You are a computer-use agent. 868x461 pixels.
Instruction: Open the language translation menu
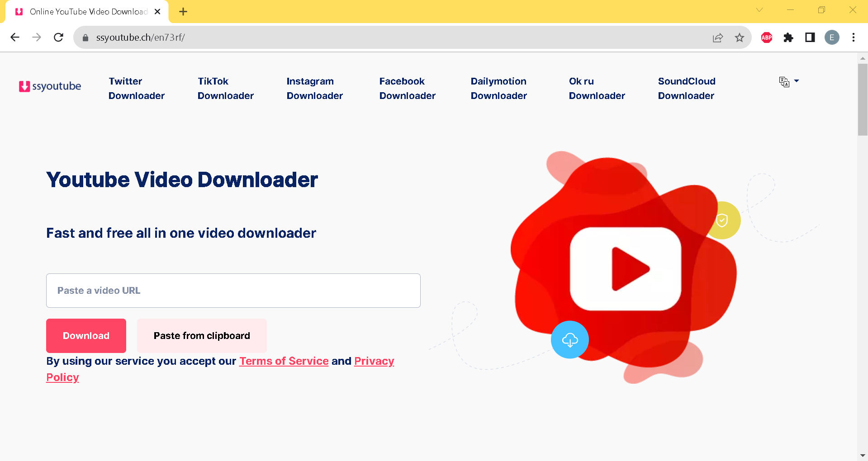784,81
